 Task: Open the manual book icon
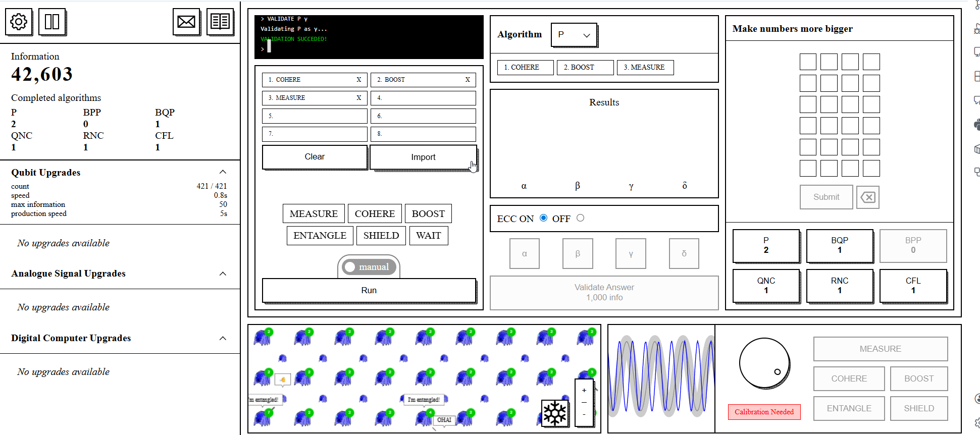coord(220,22)
